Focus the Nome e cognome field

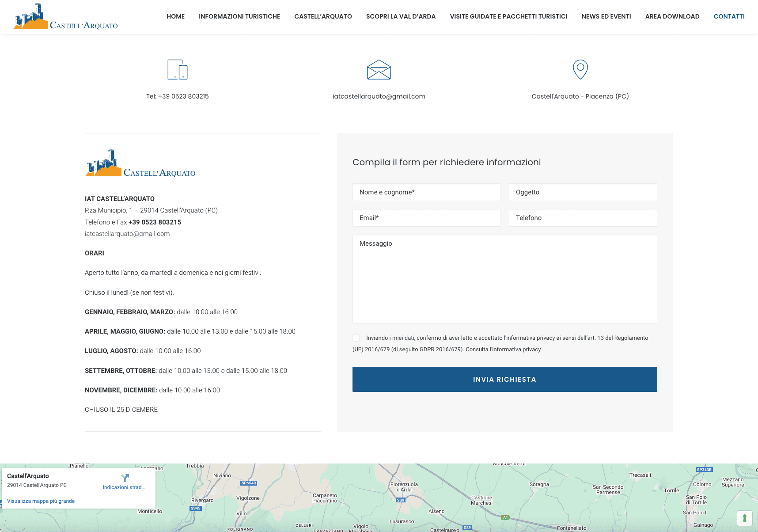pos(426,192)
